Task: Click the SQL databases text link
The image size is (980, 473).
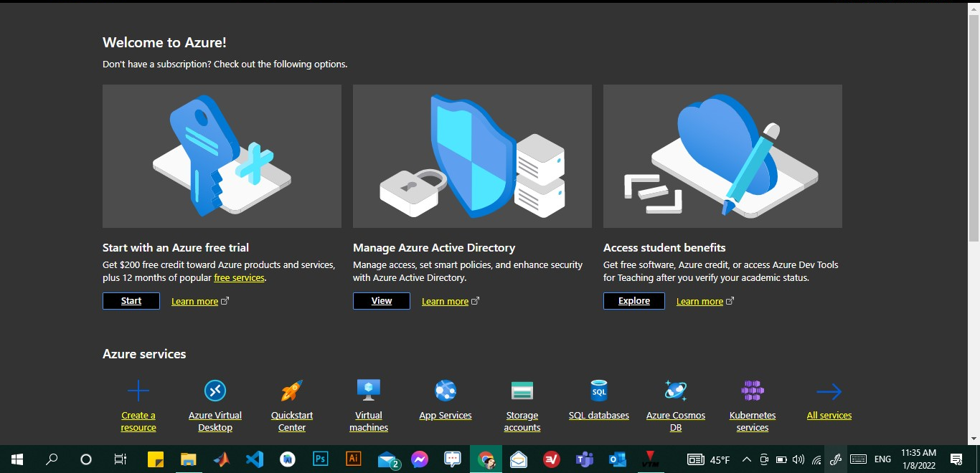Action: [599, 415]
